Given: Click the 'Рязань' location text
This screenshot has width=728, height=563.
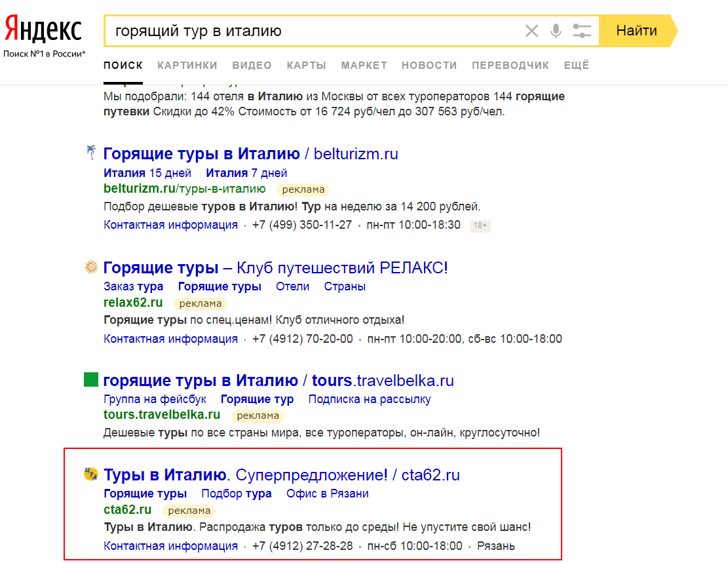Looking at the screenshot, I should tap(496, 546).
